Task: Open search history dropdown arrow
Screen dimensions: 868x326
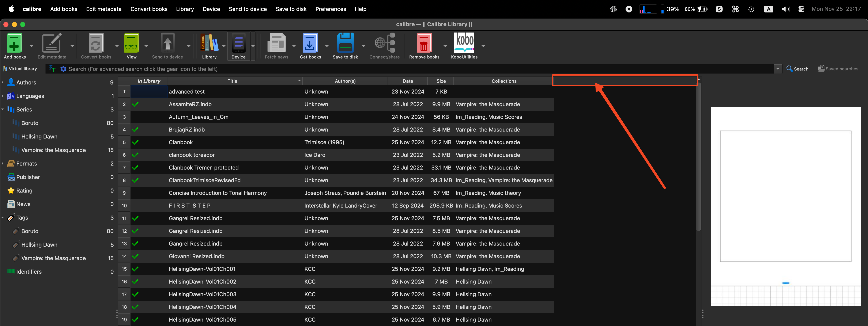Action: click(777, 69)
